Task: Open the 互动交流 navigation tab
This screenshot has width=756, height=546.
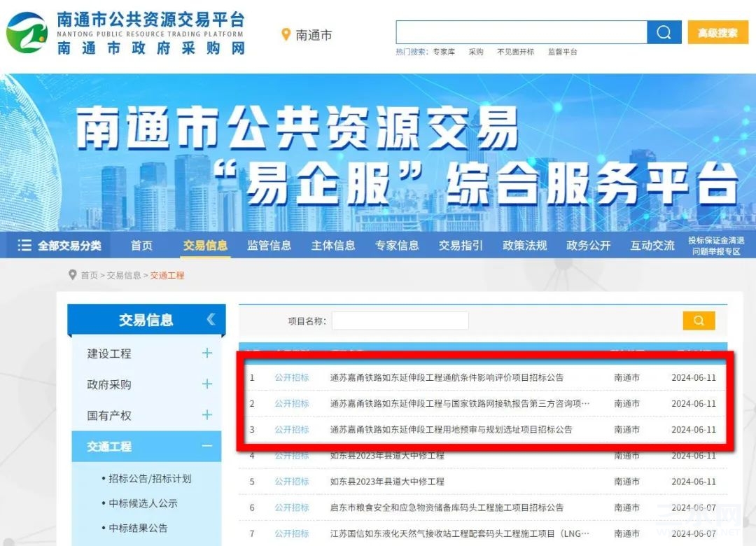Action: (652, 246)
